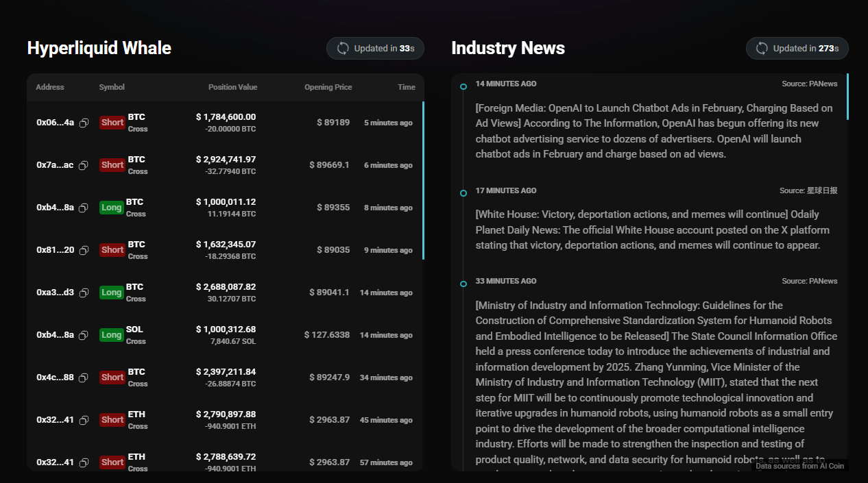This screenshot has width=868, height=483.
Task: Click timeline marker for 33 minutes ago news
Action: pos(463,284)
